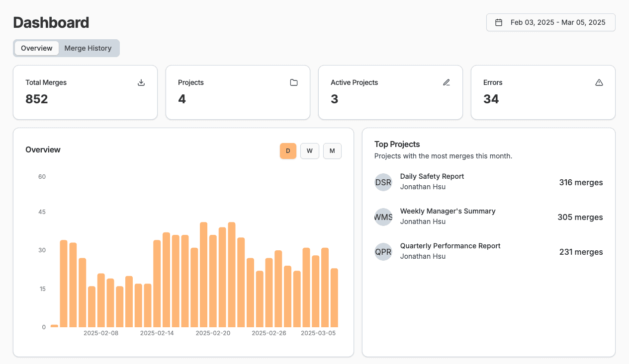Click the last bar at 2025-03-05
Screen dimensions: 629x364
point(334,297)
